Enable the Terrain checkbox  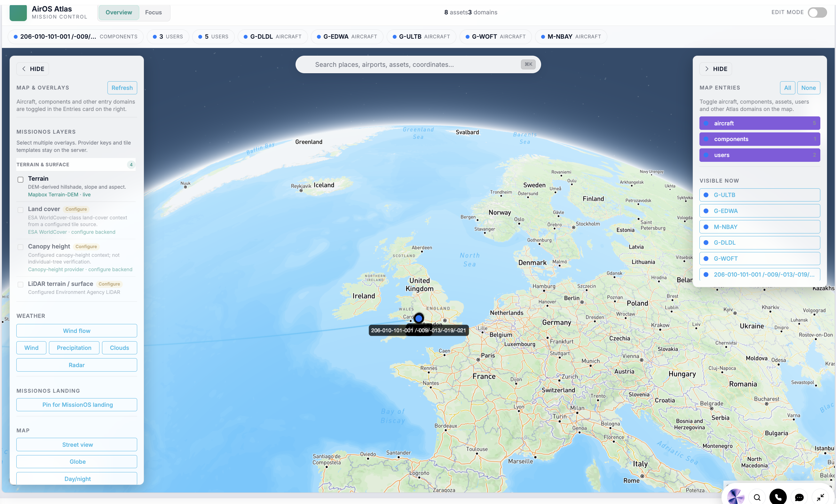tap(21, 179)
